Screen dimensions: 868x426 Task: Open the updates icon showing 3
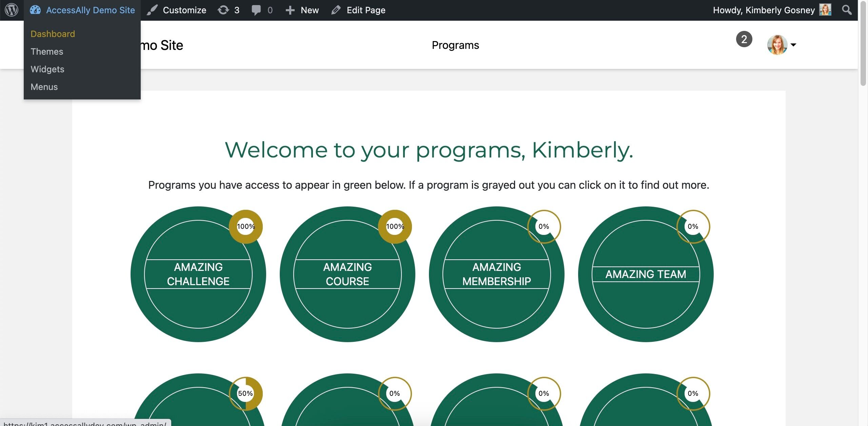pos(223,10)
